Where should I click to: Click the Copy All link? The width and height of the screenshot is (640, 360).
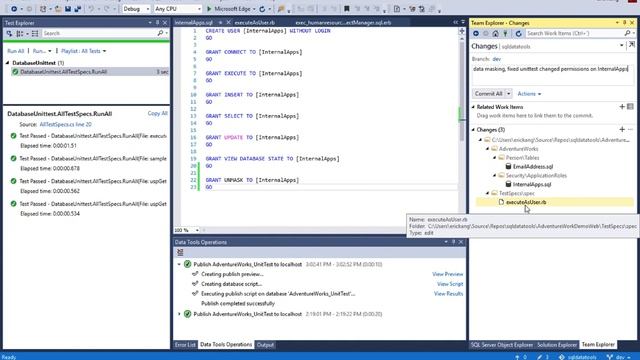[x=158, y=113]
